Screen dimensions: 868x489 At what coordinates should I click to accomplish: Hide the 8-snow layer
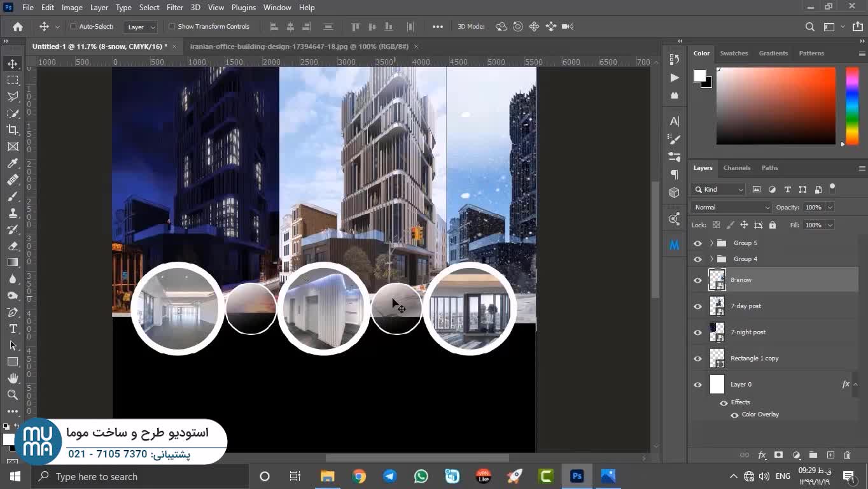tap(697, 280)
